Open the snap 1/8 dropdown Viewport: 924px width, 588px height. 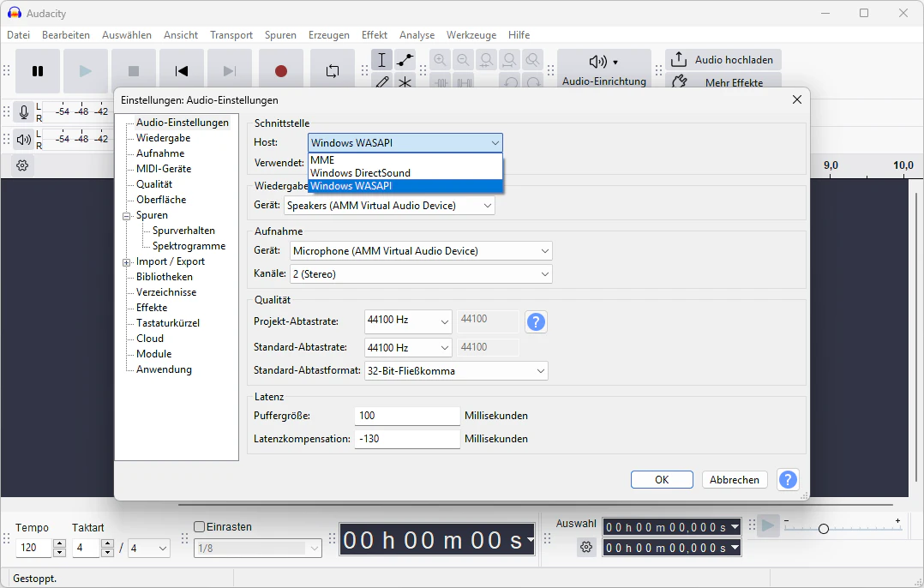pos(257,549)
